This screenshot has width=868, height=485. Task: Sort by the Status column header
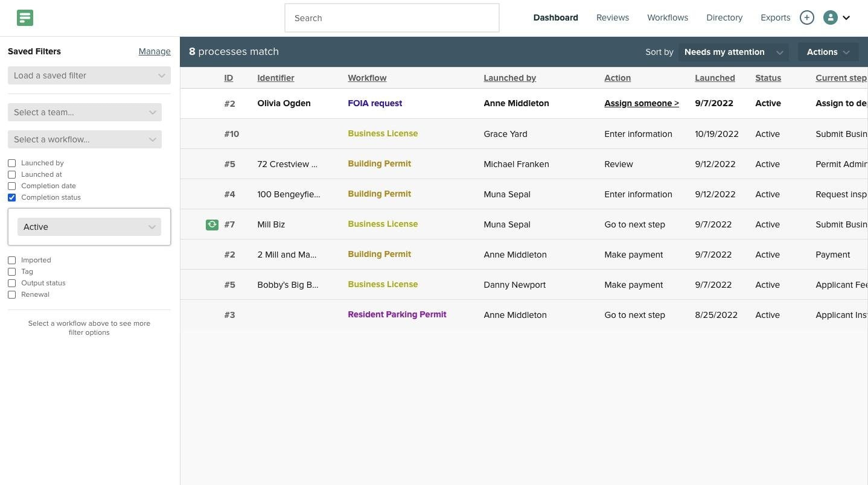tap(768, 78)
